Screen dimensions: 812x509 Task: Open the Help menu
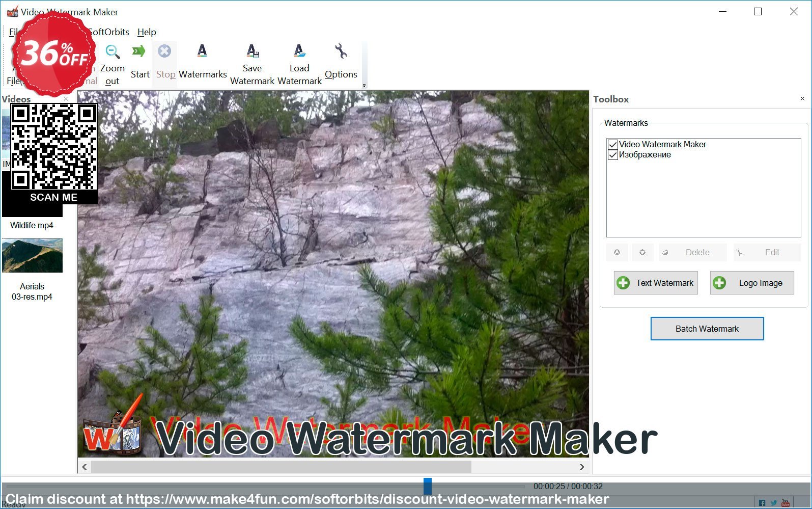pyautogui.click(x=147, y=32)
